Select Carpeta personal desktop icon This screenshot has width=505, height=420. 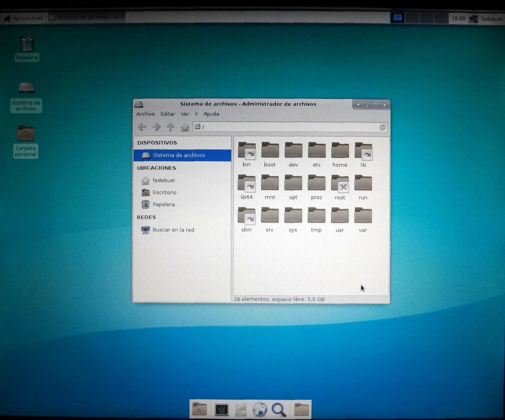pyautogui.click(x=25, y=142)
